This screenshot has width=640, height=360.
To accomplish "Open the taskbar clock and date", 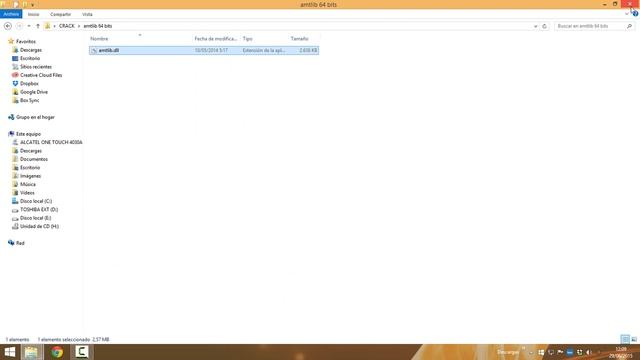I will 621,353.
